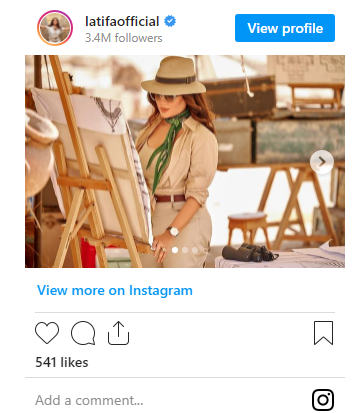Image resolution: width=364 pixels, height=413 pixels.
Task: Click the latifaofficial username
Action: tap(122, 22)
